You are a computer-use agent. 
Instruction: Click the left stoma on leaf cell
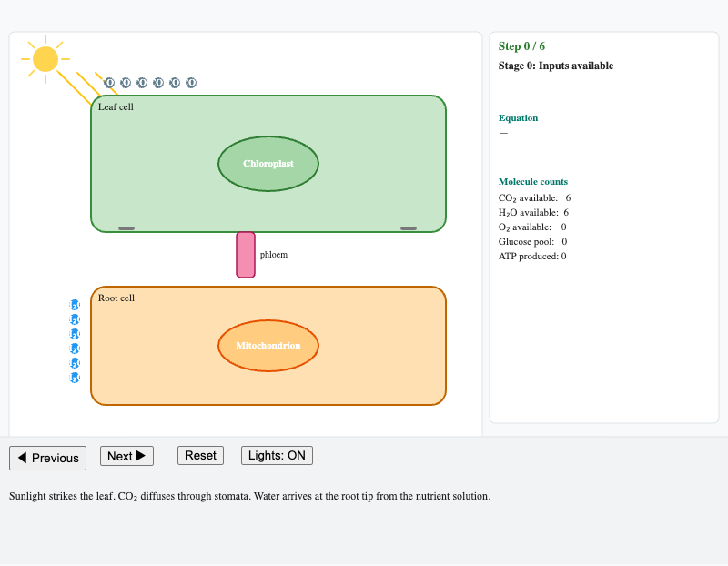(x=126, y=228)
